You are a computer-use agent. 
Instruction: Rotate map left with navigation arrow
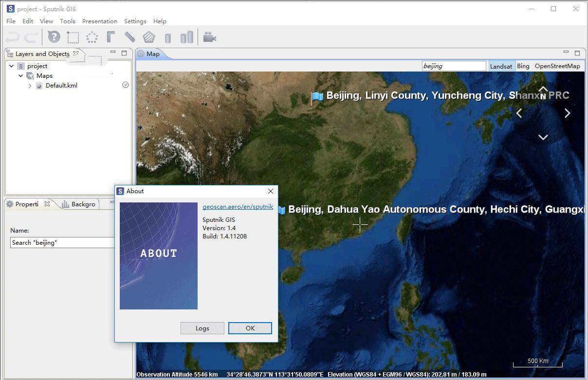[x=519, y=113]
